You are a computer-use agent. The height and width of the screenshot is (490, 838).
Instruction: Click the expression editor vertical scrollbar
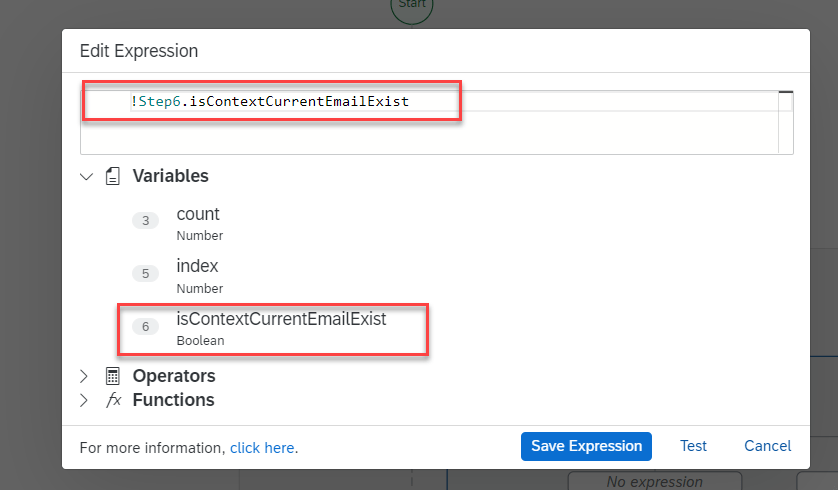[786, 120]
